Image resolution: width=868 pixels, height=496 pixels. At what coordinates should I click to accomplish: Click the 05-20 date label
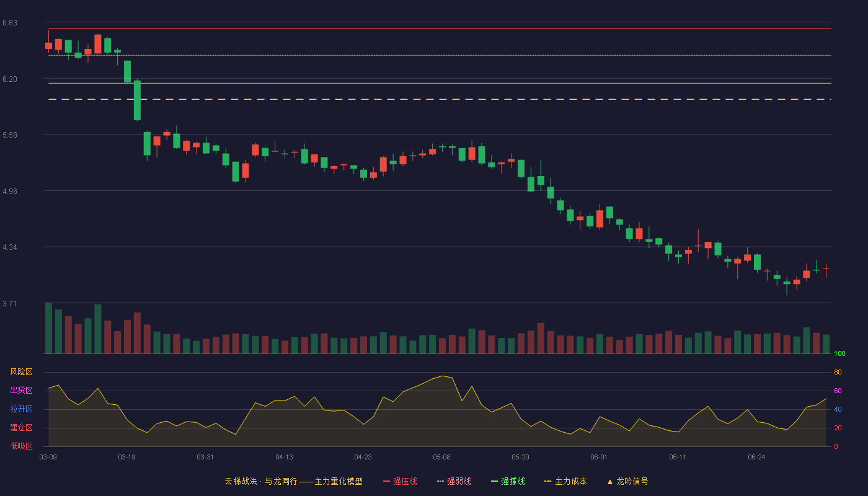tap(520, 457)
